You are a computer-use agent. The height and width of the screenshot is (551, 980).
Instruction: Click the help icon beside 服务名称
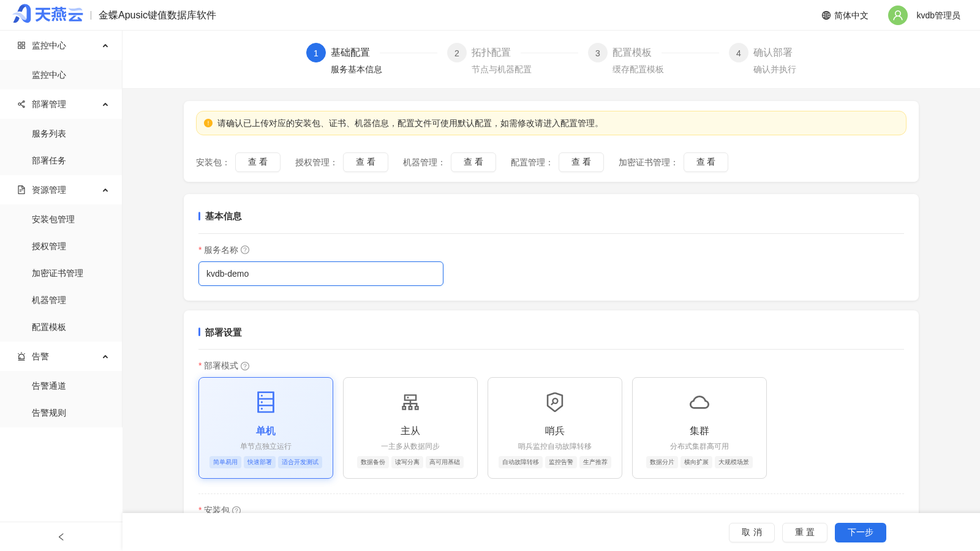245,250
